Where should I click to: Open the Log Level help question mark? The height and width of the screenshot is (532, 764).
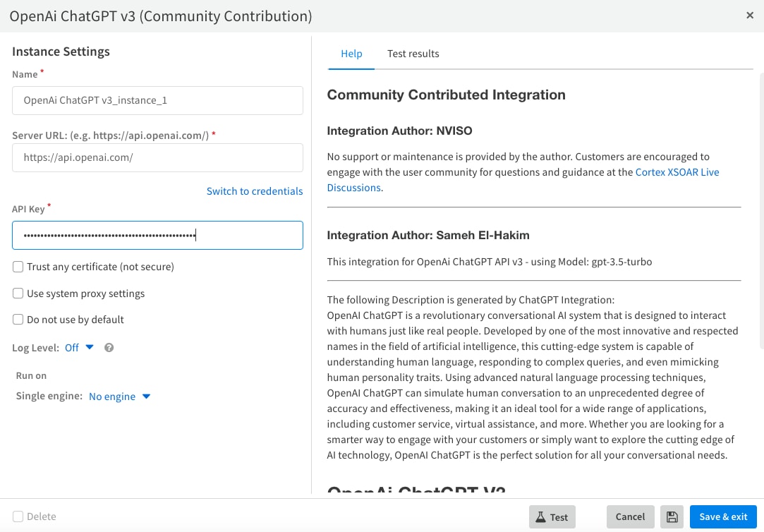109,347
